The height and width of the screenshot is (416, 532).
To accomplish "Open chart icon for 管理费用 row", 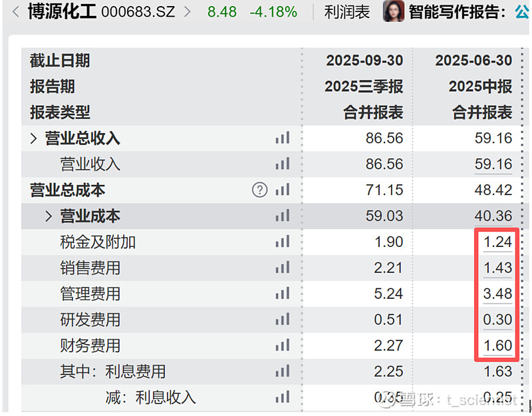I will click(283, 293).
